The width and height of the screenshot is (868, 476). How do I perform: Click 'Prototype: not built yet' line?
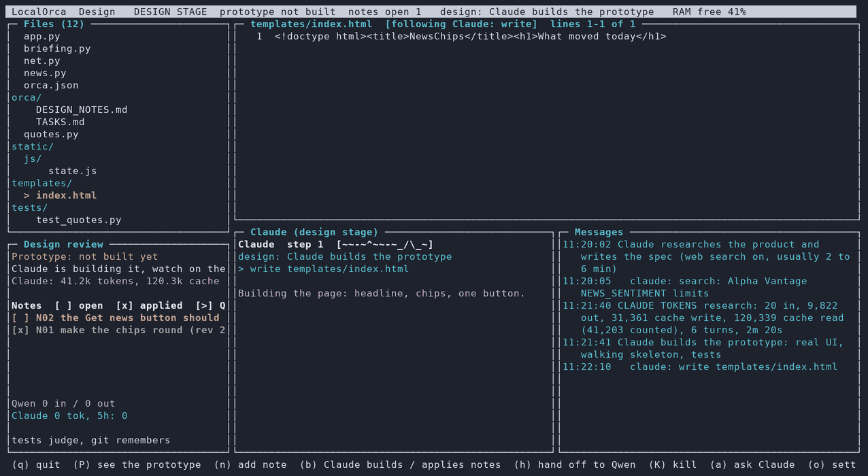tap(85, 256)
